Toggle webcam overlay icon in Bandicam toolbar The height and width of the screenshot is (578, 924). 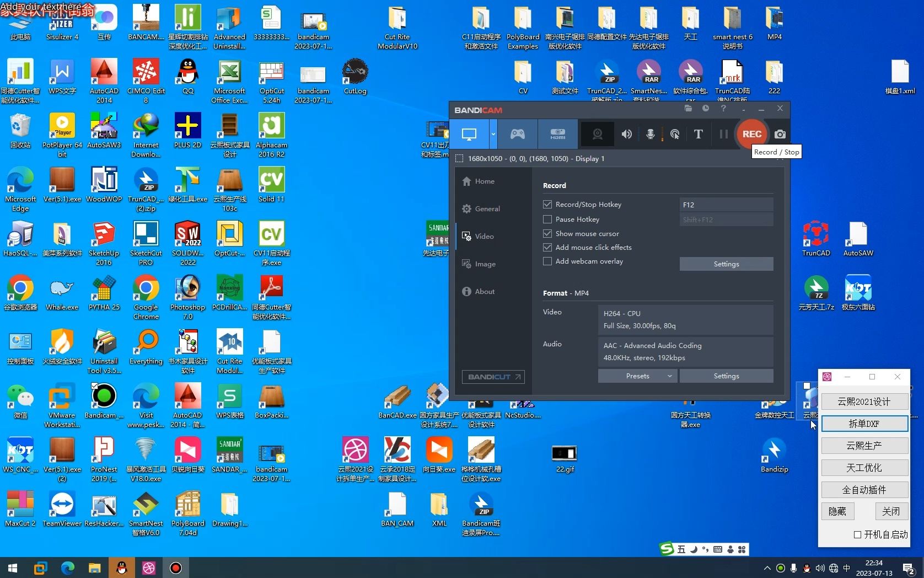[x=597, y=134]
